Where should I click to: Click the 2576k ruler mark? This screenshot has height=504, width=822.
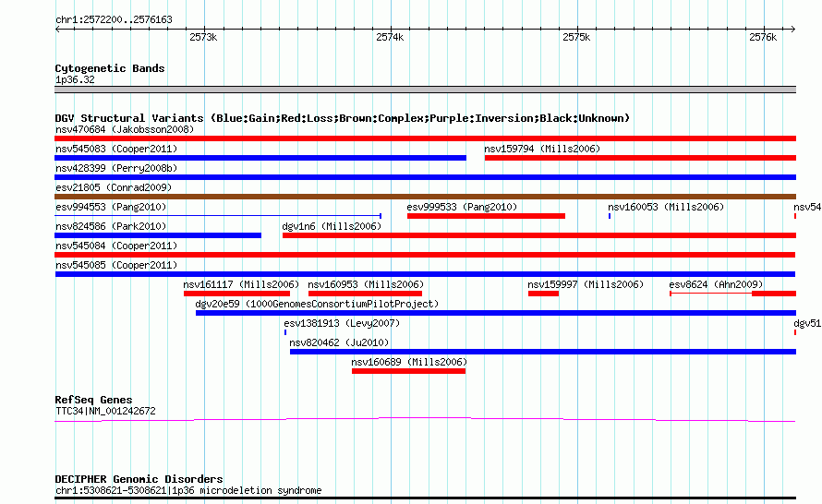[x=763, y=37]
